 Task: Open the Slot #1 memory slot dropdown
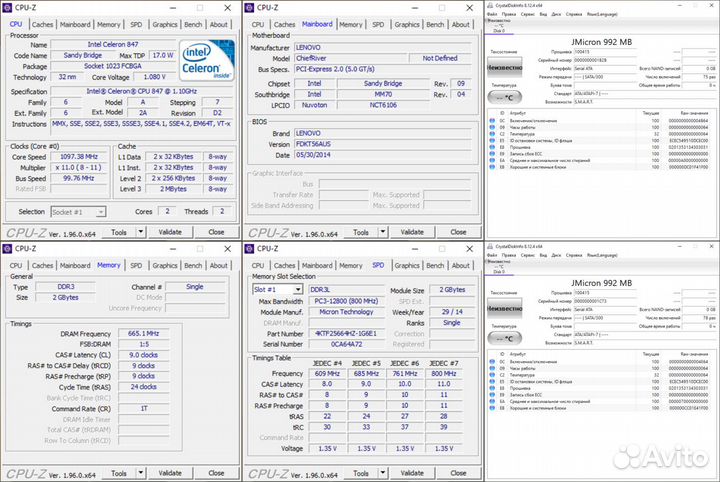click(298, 290)
